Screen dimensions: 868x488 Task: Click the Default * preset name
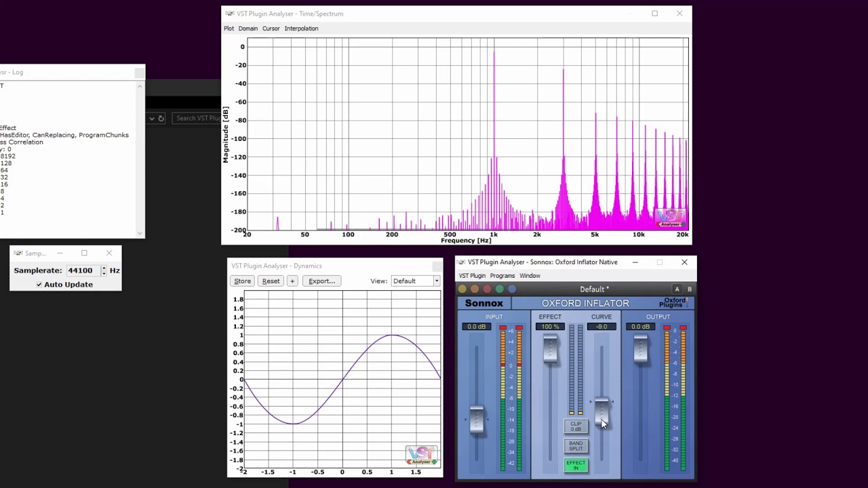pyautogui.click(x=594, y=289)
